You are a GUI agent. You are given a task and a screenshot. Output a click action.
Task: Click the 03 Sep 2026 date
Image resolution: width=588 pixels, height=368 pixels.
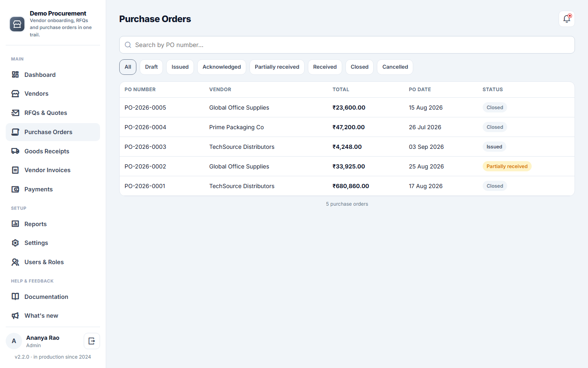coord(426,147)
